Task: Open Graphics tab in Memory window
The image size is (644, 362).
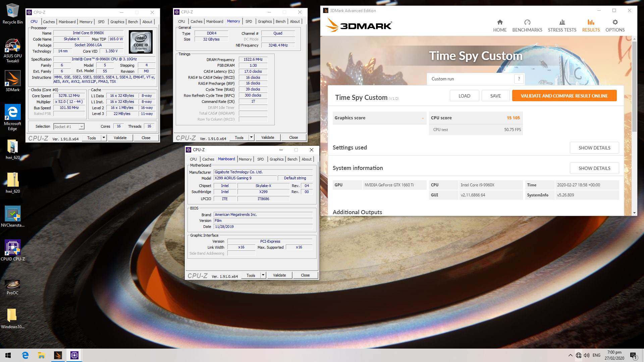Action: pyautogui.click(x=265, y=21)
